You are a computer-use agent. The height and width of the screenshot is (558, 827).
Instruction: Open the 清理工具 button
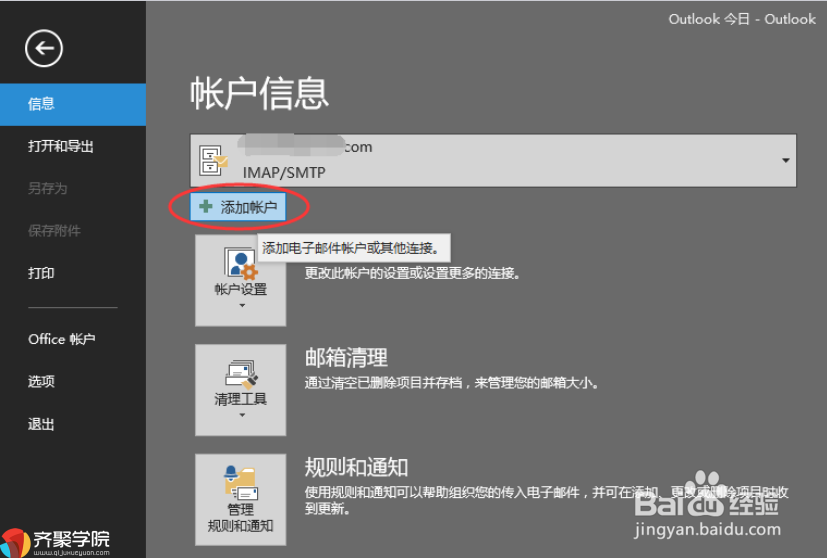tap(241, 390)
